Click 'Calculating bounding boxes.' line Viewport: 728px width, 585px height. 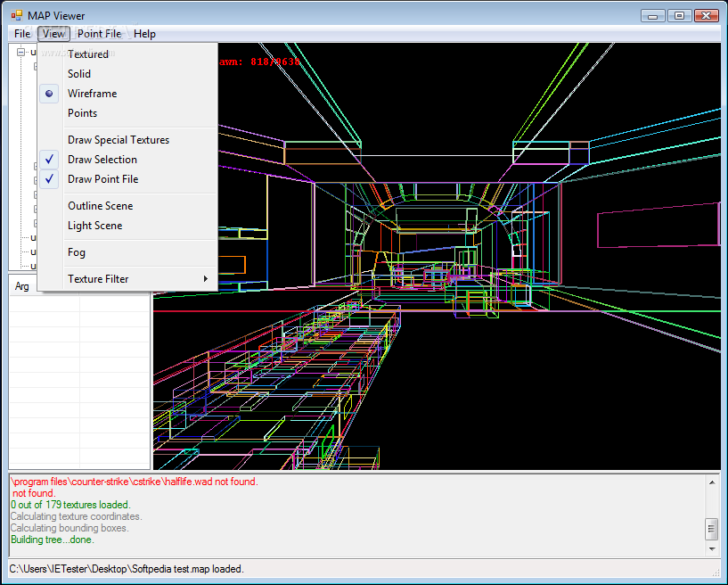point(70,528)
